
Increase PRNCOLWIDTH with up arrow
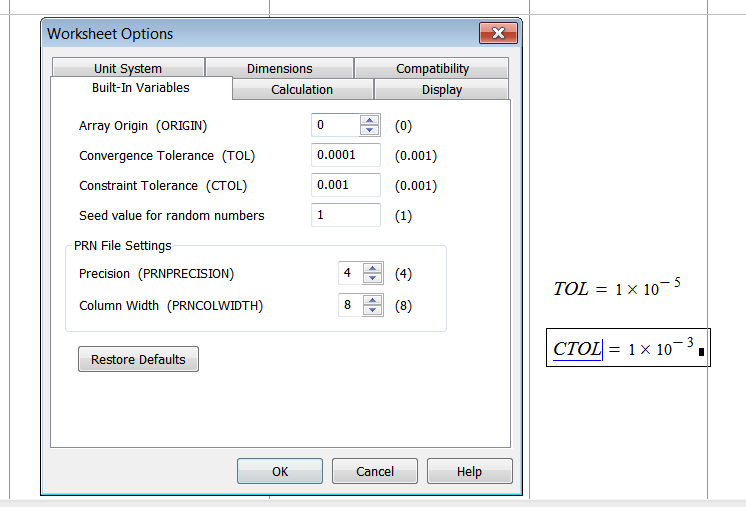click(x=373, y=300)
